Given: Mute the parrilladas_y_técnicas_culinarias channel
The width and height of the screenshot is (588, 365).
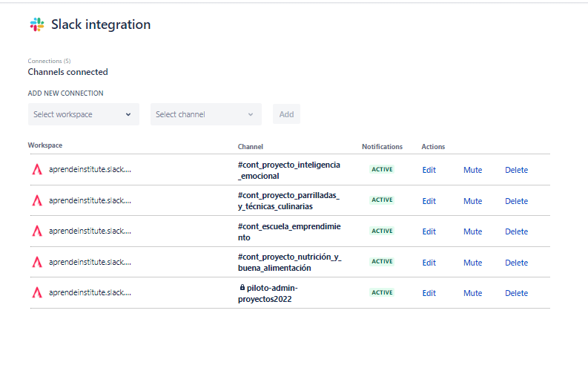Looking at the screenshot, I should coord(472,201).
